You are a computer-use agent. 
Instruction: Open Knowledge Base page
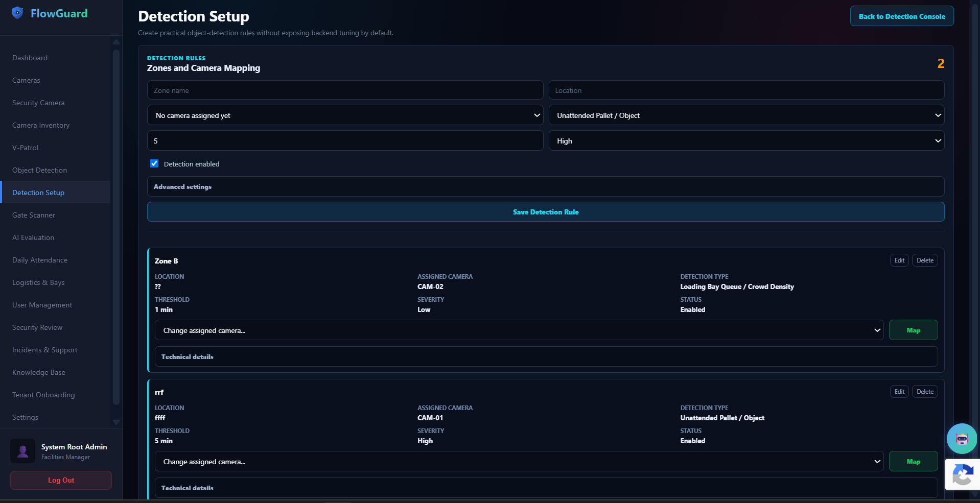55,372
